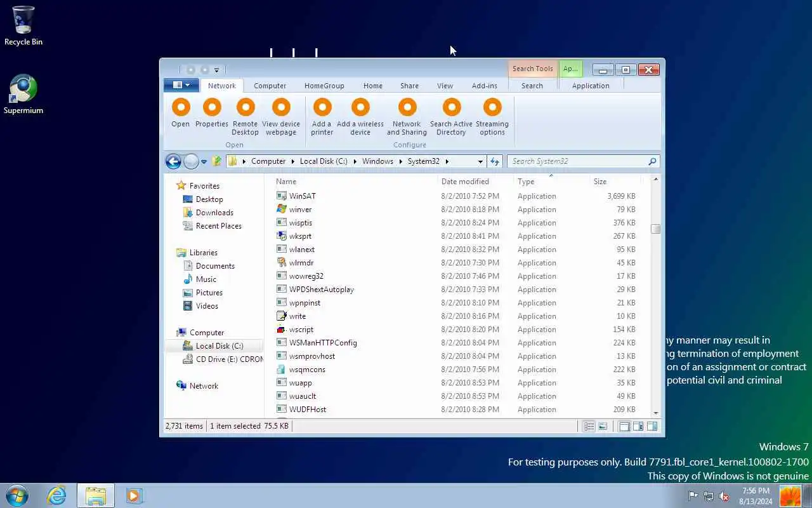Open Streaming options in ribbon
This screenshot has width=812, height=508.
point(492,117)
